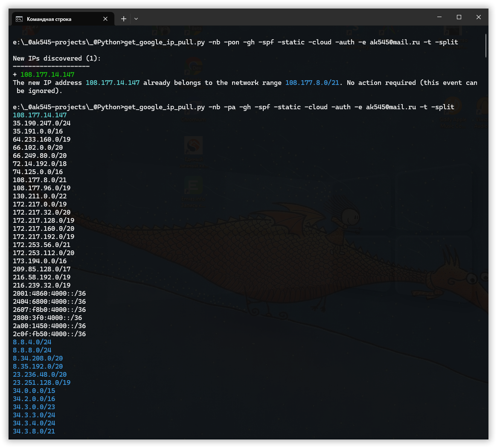
Task: Click the 34.2.0.0/16 entry
Action: pyautogui.click(x=34, y=399)
